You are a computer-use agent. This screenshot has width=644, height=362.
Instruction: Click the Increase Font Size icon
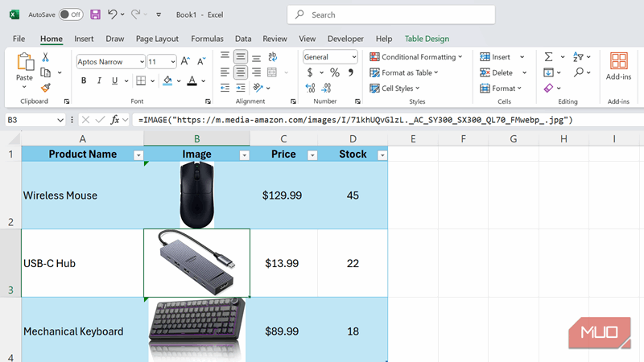(x=185, y=61)
